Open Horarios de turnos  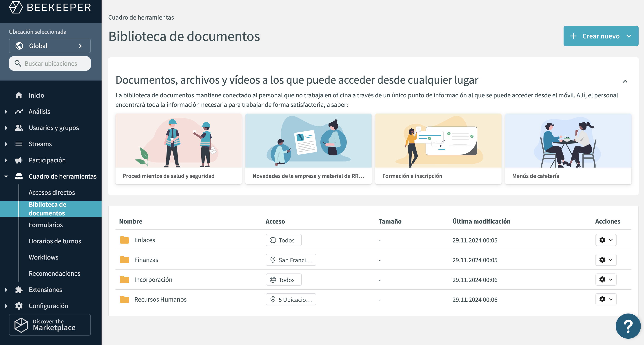[55, 241]
